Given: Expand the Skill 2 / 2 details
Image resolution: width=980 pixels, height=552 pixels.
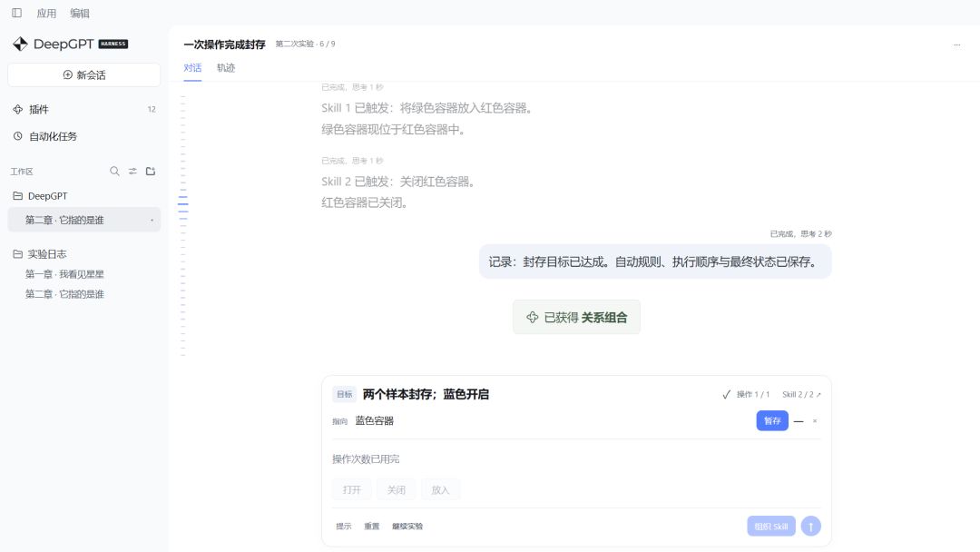Looking at the screenshot, I should (x=801, y=394).
